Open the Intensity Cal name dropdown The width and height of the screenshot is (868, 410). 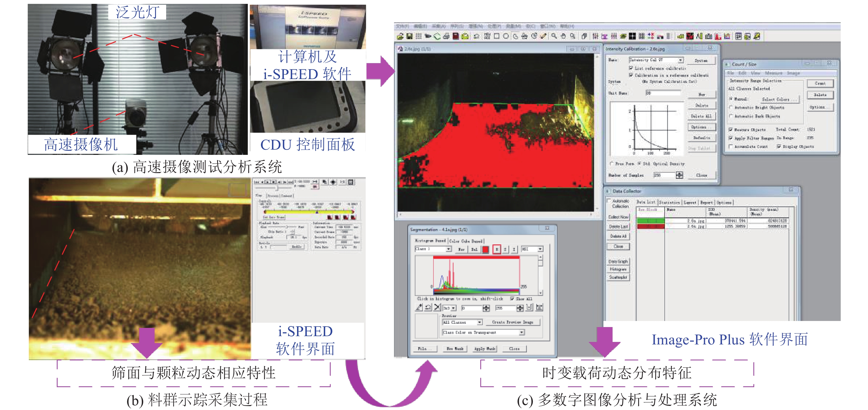681,60
